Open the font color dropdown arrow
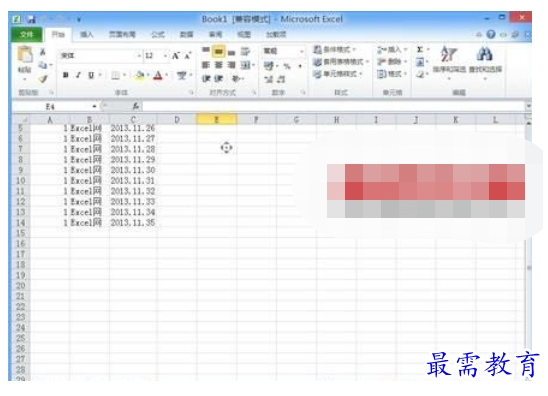Image resolution: width=548 pixels, height=396 pixels. (x=167, y=75)
